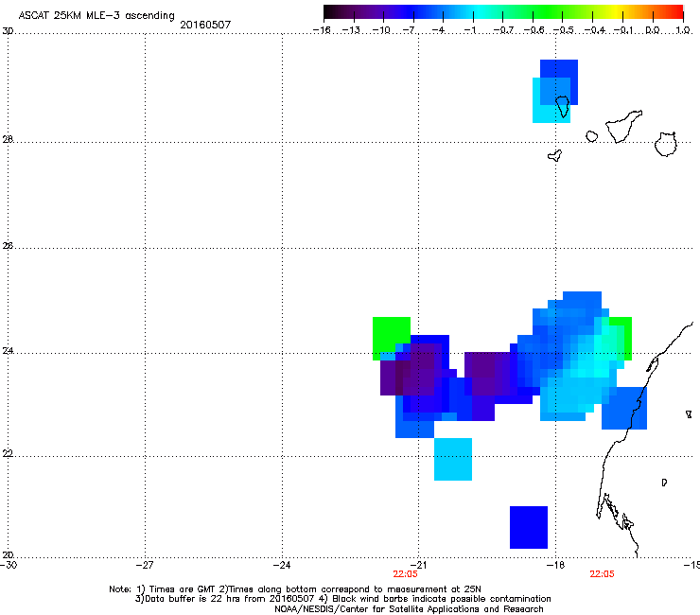Viewport: 700px width, 615px height.
Task: Click the latitude axis label "22"
Action: tap(8, 453)
